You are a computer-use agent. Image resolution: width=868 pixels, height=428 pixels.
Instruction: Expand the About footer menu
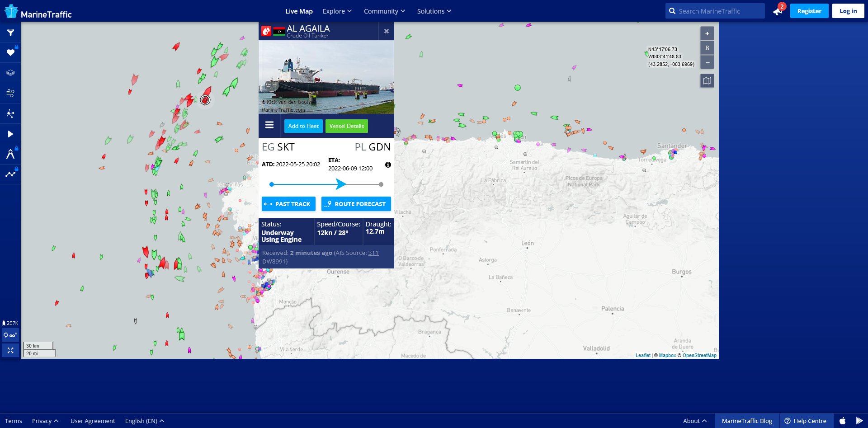tap(695, 421)
